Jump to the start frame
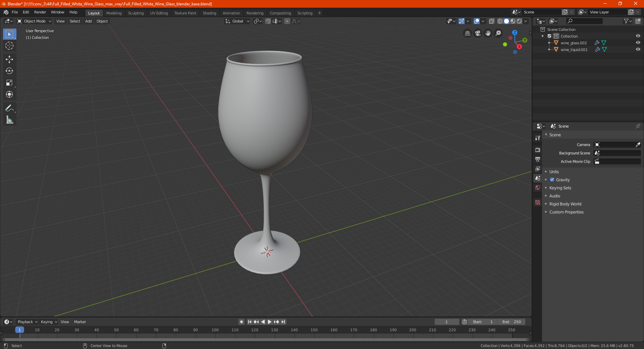The height and width of the screenshot is (349, 644). tap(250, 322)
